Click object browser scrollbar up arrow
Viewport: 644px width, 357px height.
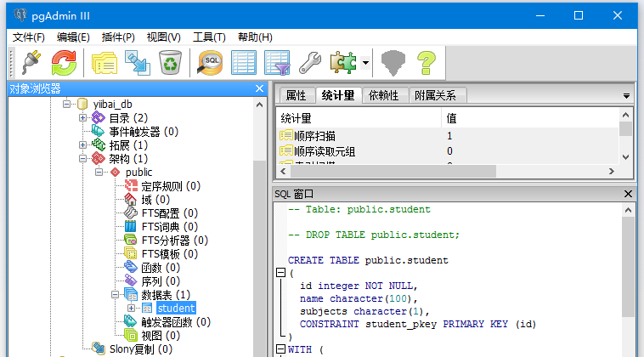tap(259, 105)
